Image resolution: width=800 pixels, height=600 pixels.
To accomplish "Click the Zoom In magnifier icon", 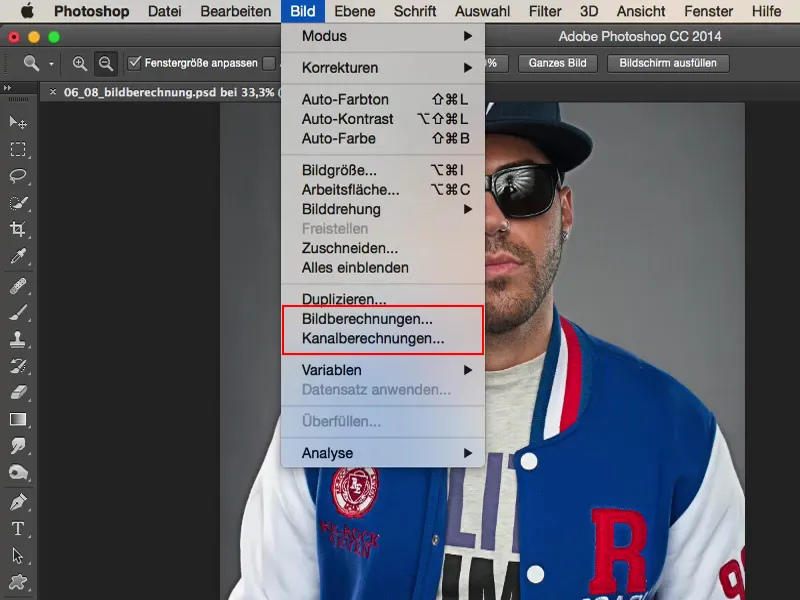I will [x=79, y=63].
